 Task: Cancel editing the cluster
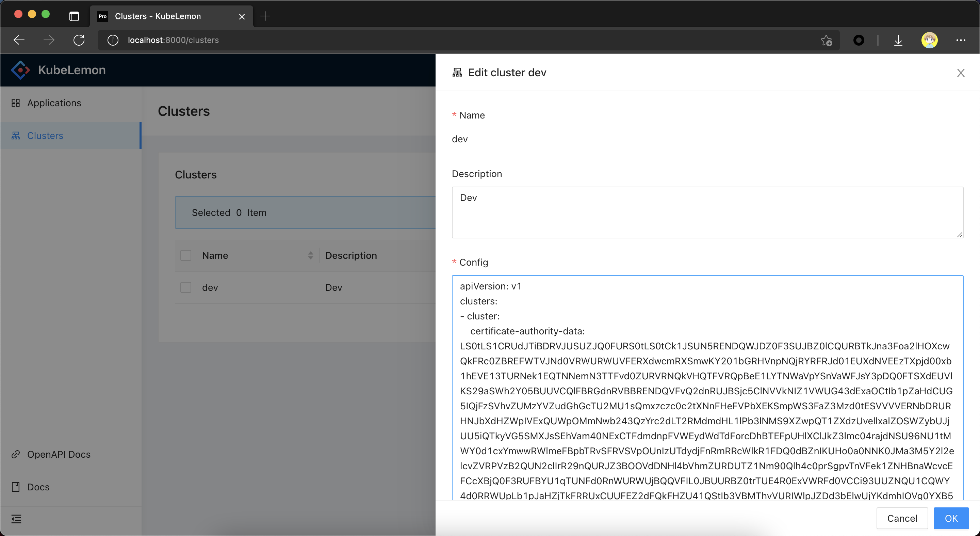click(902, 518)
